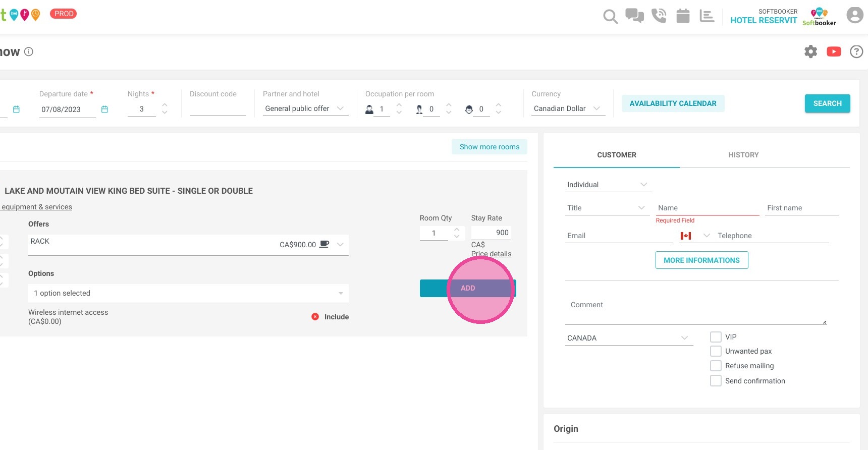Viewport: 868px width, 450px height.
Task: Tick the Send confirmation checkbox
Action: tap(716, 381)
